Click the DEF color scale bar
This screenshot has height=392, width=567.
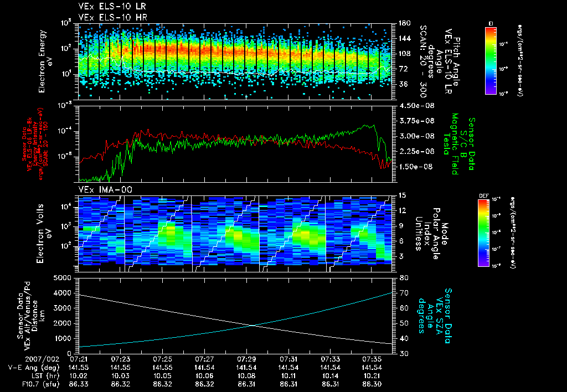(x=484, y=233)
